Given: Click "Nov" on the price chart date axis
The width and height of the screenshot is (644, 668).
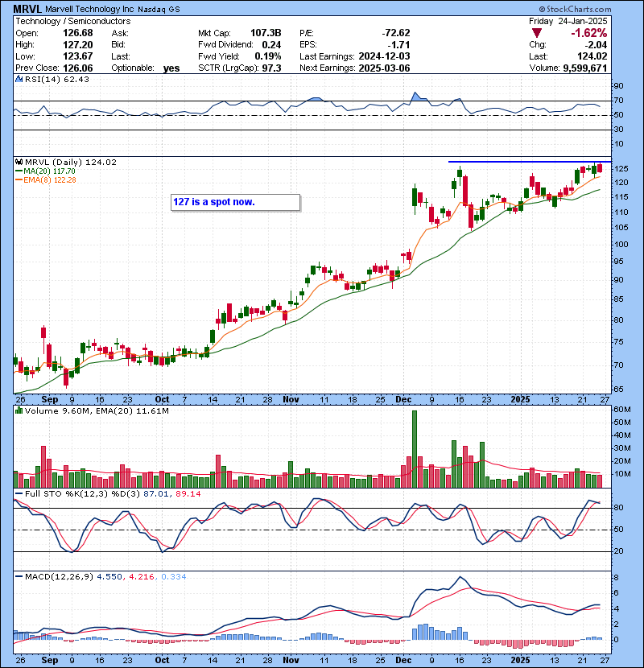Looking at the screenshot, I should click(x=291, y=398).
